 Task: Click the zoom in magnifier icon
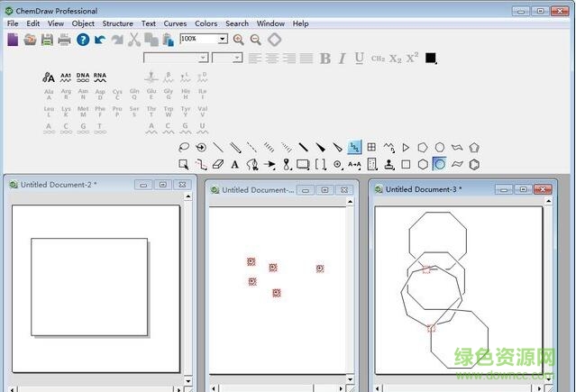tap(238, 40)
